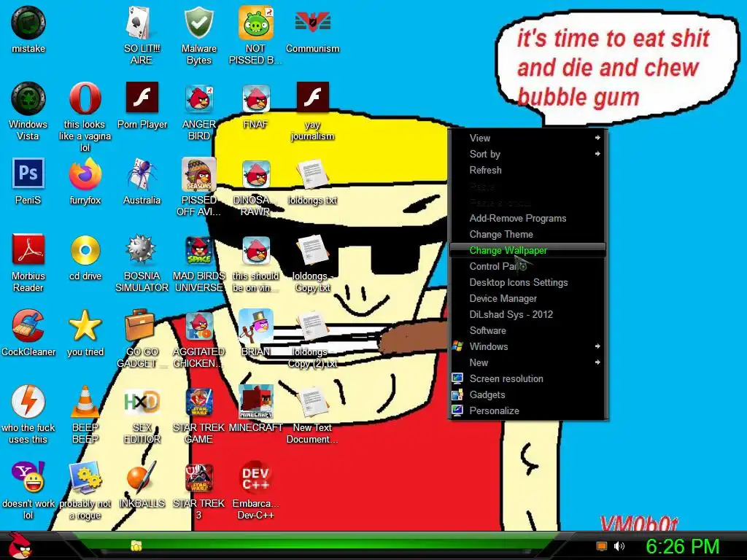
Task: Open GO GO GADGET briefcase icon
Action: (x=140, y=326)
